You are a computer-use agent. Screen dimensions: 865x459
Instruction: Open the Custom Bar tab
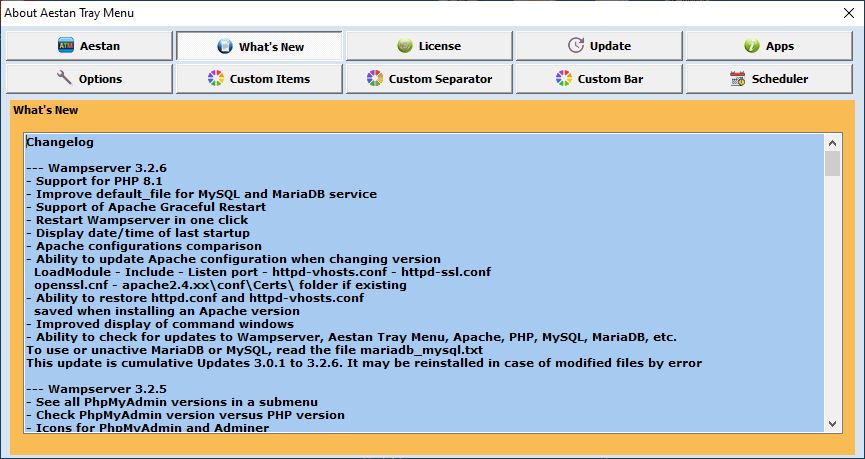tap(599, 79)
